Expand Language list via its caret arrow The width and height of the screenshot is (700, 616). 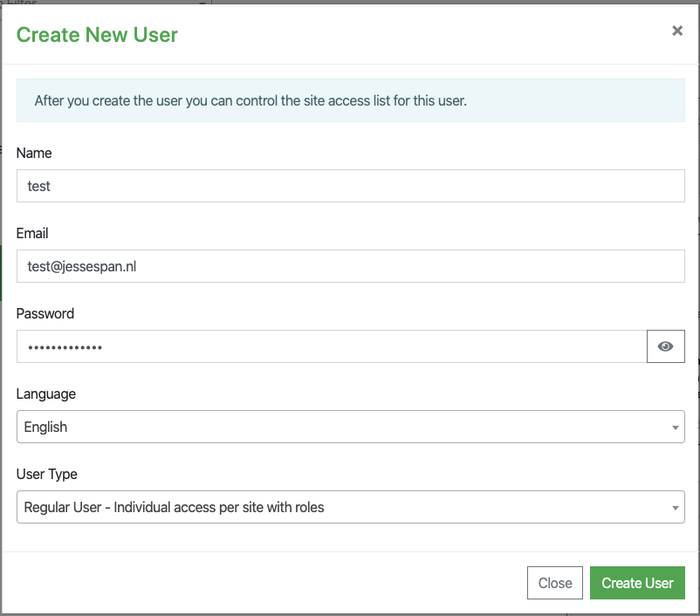pyautogui.click(x=675, y=428)
